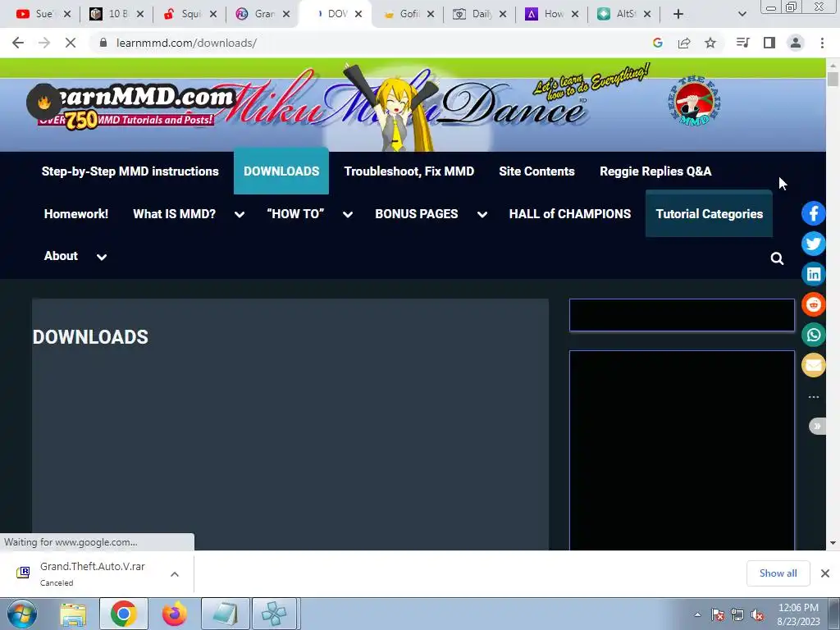Collapse the share sidebar with the double-arrow

(817, 427)
